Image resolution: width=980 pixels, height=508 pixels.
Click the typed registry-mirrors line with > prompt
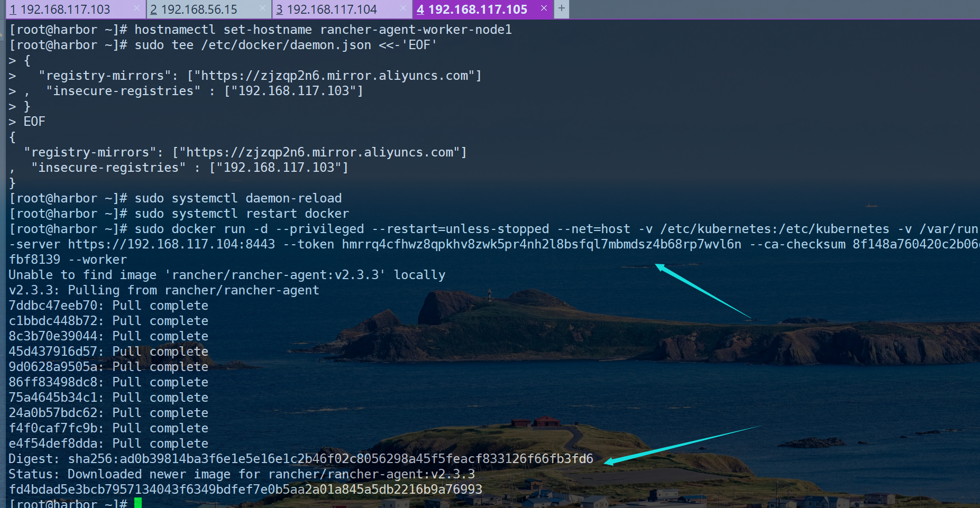click(x=245, y=76)
